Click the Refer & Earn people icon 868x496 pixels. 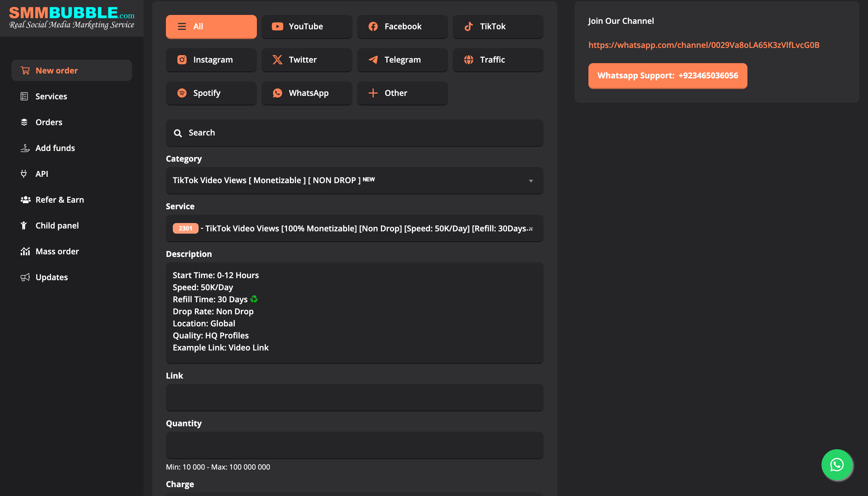click(x=25, y=199)
